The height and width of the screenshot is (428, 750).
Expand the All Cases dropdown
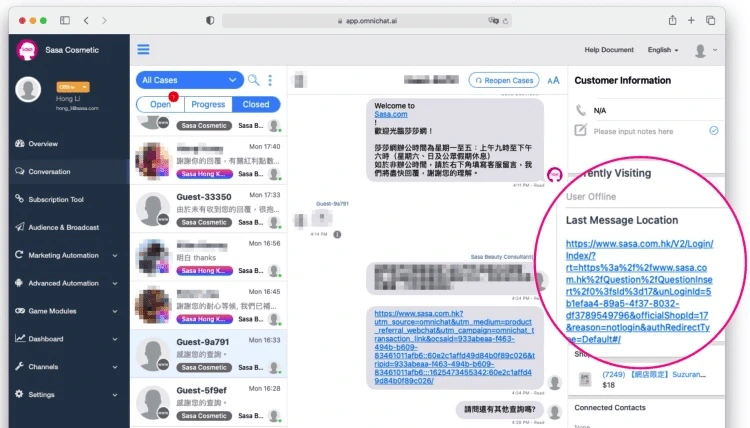[x=190, y=80]
